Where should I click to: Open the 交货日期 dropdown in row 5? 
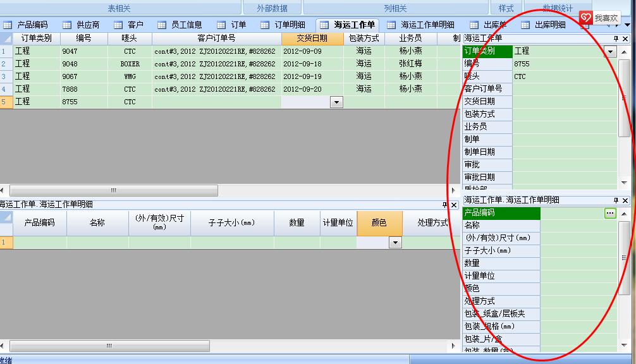click(x=336, y=102)
